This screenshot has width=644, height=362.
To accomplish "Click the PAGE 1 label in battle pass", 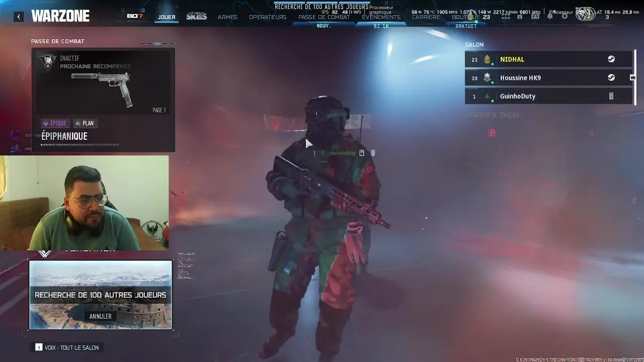I will [x=159, y=110].
